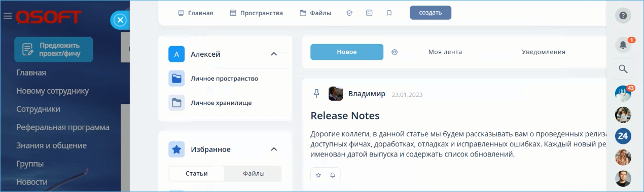Open the second contact avatar in right panel
This screenshot has height=192, width=644.
pyautogui.click(x=623, y=114)
